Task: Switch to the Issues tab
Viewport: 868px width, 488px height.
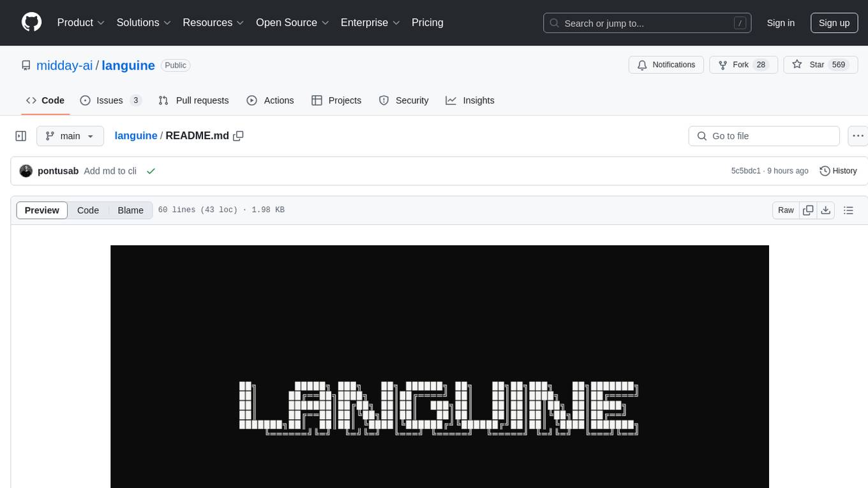Action: click(110, 100)
